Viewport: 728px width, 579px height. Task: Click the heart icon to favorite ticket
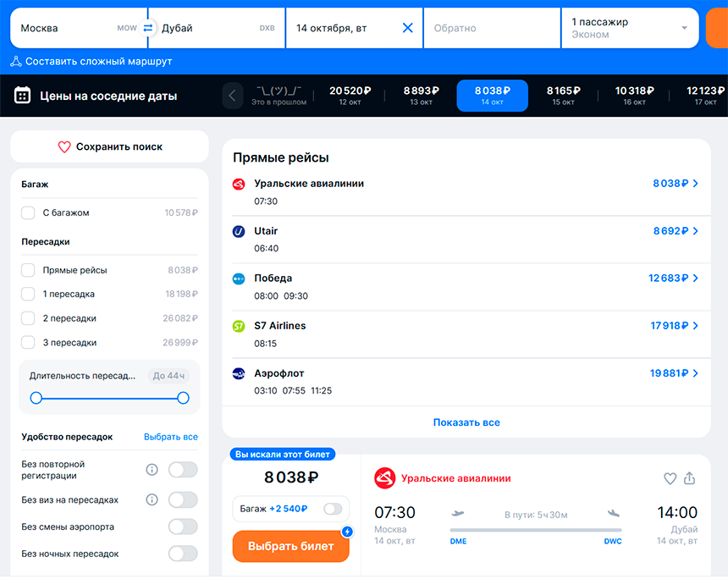670,479
